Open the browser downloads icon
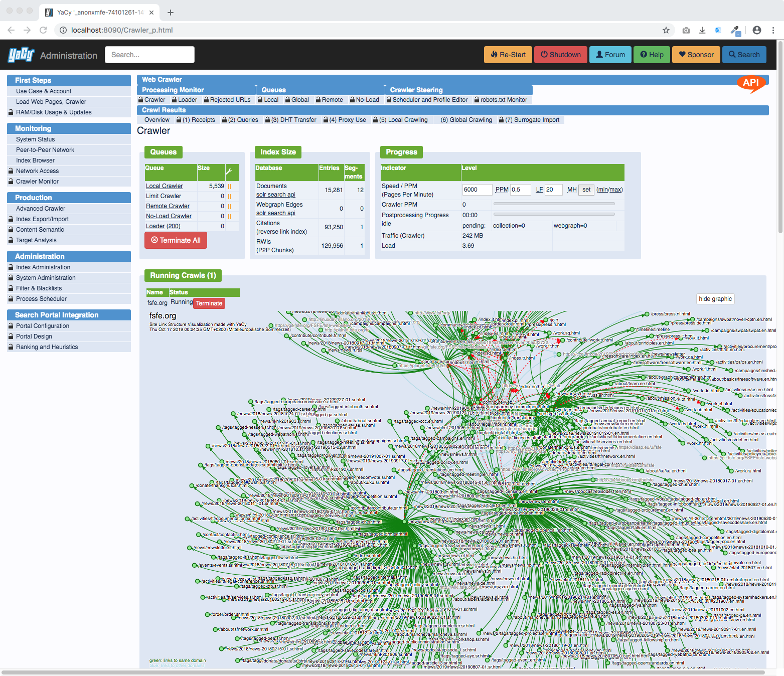 click(702, 30)
